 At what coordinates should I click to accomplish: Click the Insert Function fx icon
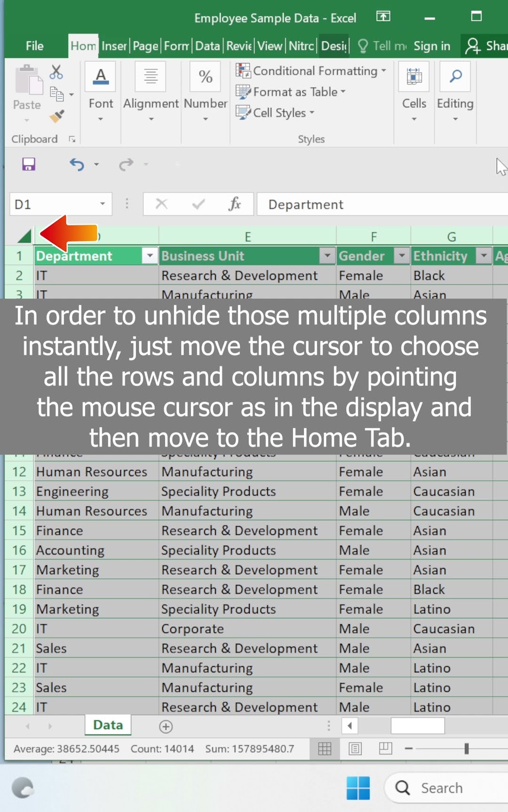235,204
